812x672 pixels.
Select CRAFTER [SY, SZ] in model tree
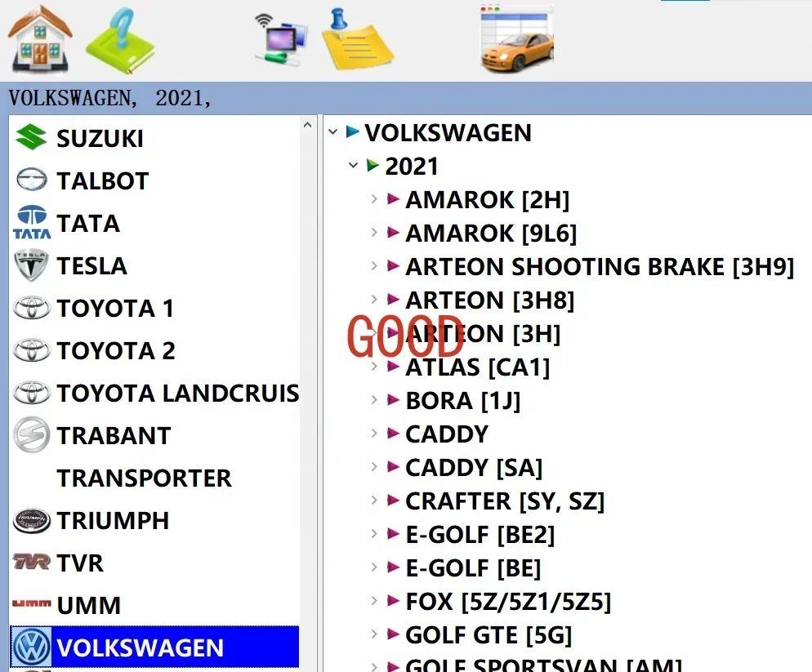(504, 501)
